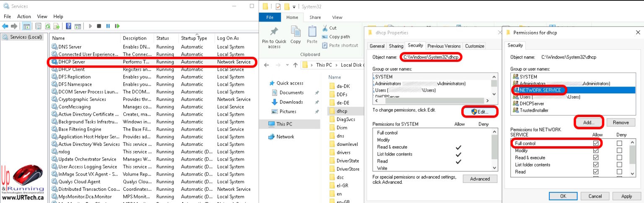This screenshot has height=203, width=644.
Task: Open Quick Access Toolbar customize dropdown
Action: 294,7
